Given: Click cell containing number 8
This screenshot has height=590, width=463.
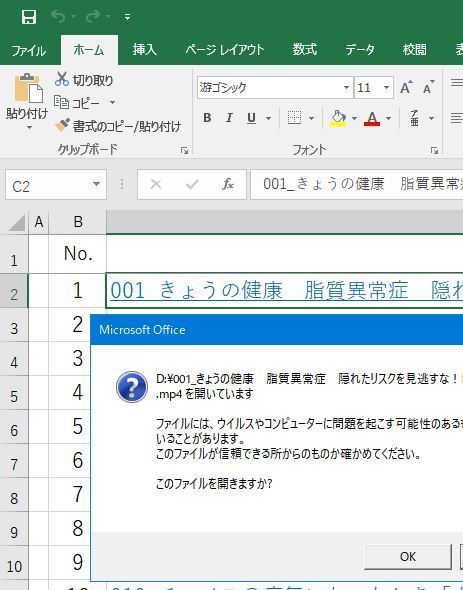Looking at the screenshot, I should tap(78, 528).
